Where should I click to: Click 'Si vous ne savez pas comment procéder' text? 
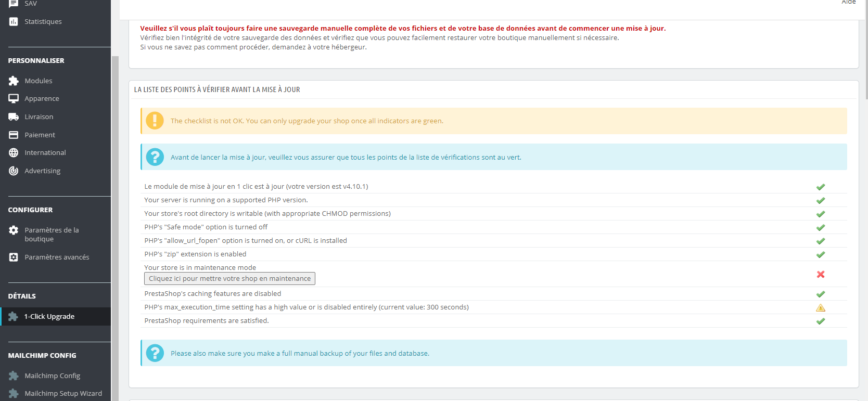[253, 47]
